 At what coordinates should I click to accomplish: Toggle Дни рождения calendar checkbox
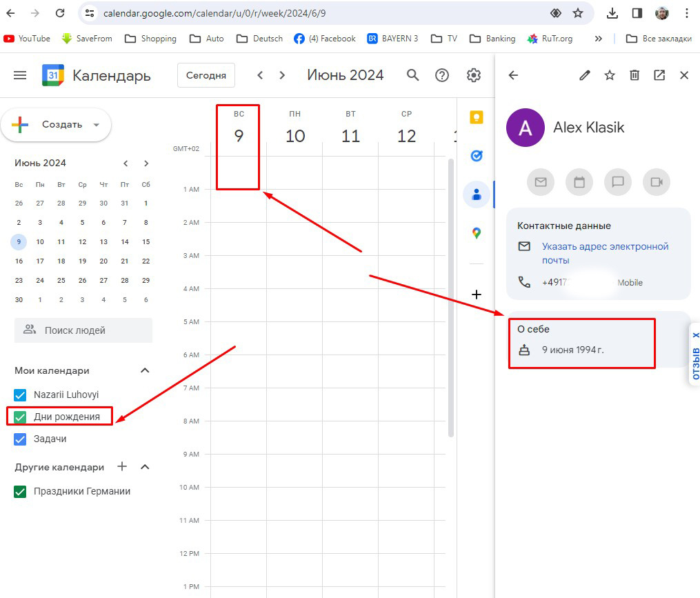[20, 417]
